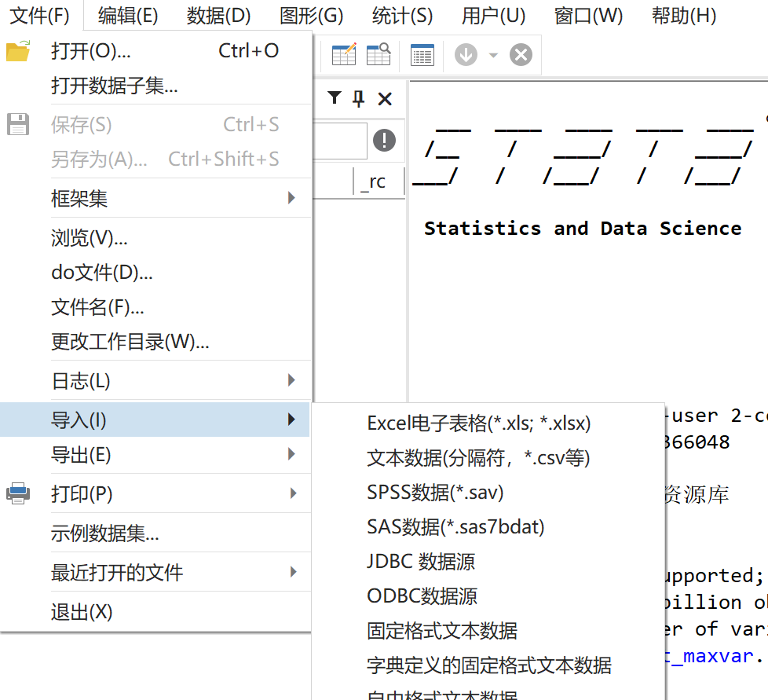The height and width of the screenshot is (700, 768).
Task: Click the folder icon next to 打开(O)
Action: (18, 51)
